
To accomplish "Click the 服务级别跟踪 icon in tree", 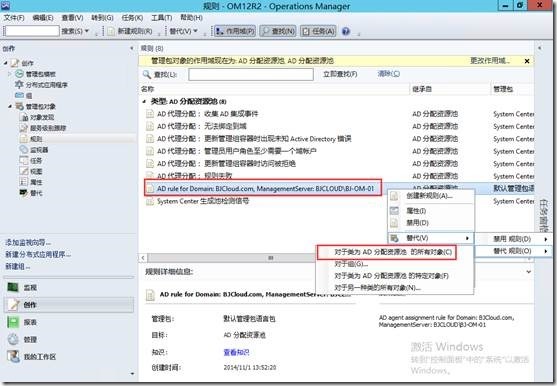I will [24, 128].
